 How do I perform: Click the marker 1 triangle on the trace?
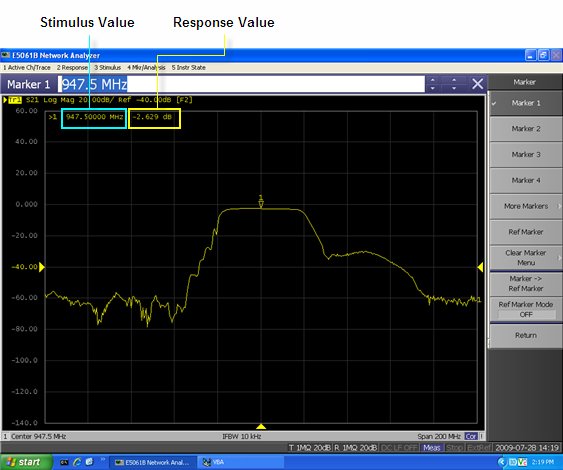tap(261, 204)
